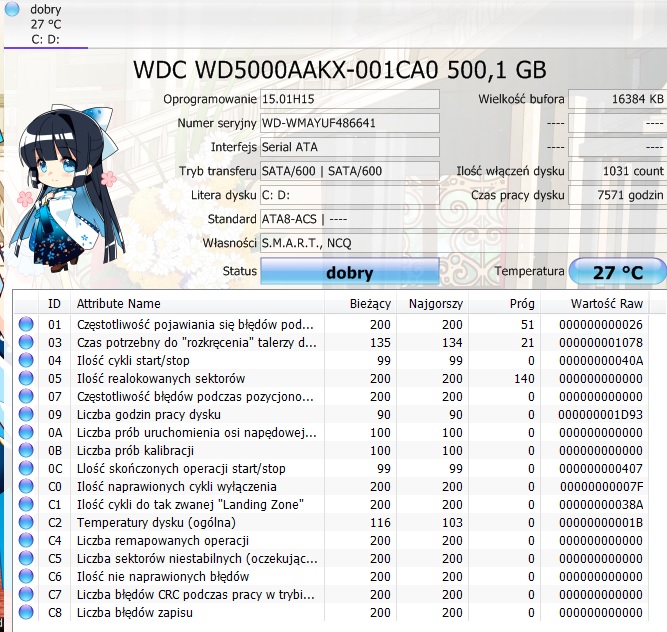667x632 pixels.
Task: Select the row Temperatury dysku (ogólna)
Action: pyautogui.click(x=331, y=523)
